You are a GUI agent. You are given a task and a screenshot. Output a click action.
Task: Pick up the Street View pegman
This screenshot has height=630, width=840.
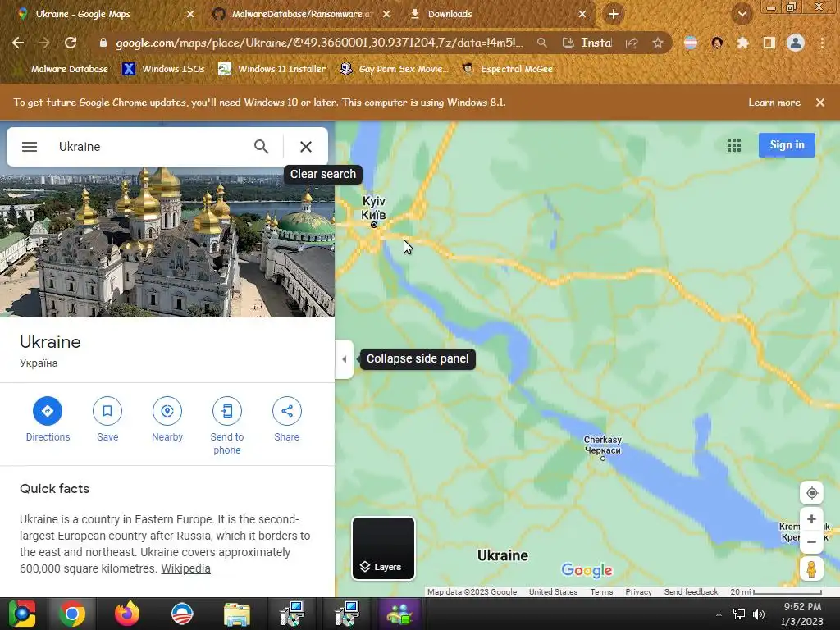tap(811, 568)
